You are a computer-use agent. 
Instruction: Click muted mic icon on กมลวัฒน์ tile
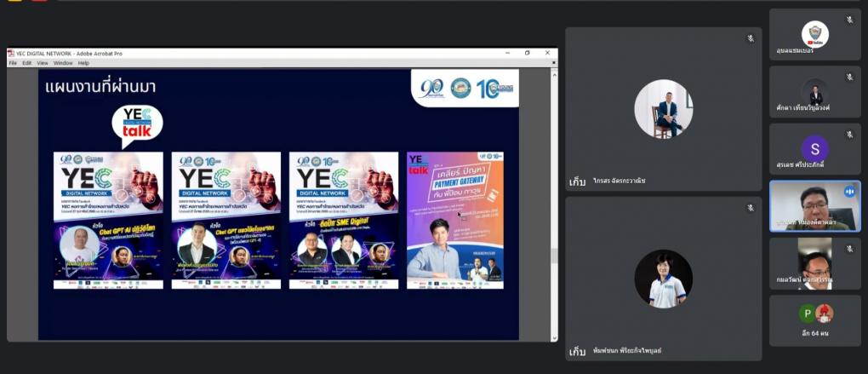point(850,250)
